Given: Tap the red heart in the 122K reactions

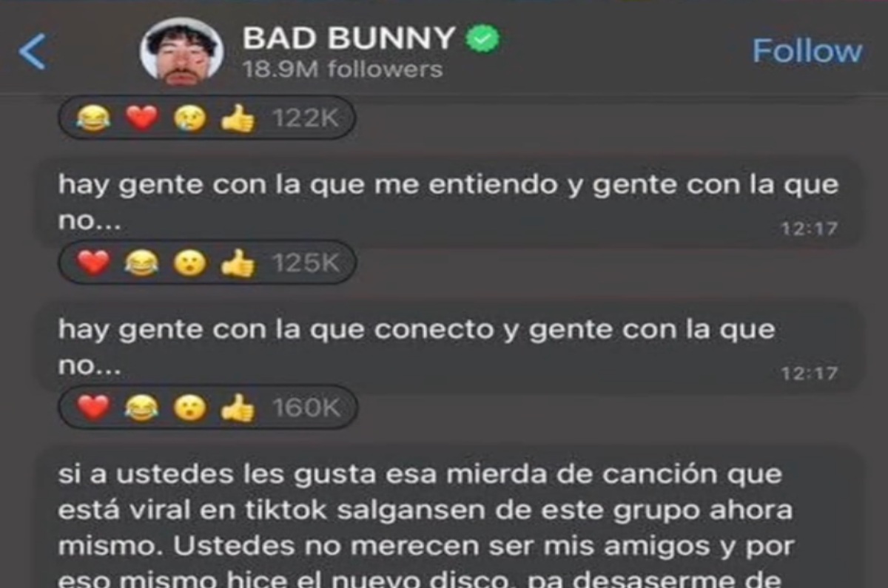Looking at the screenshot, I should 142,118.
